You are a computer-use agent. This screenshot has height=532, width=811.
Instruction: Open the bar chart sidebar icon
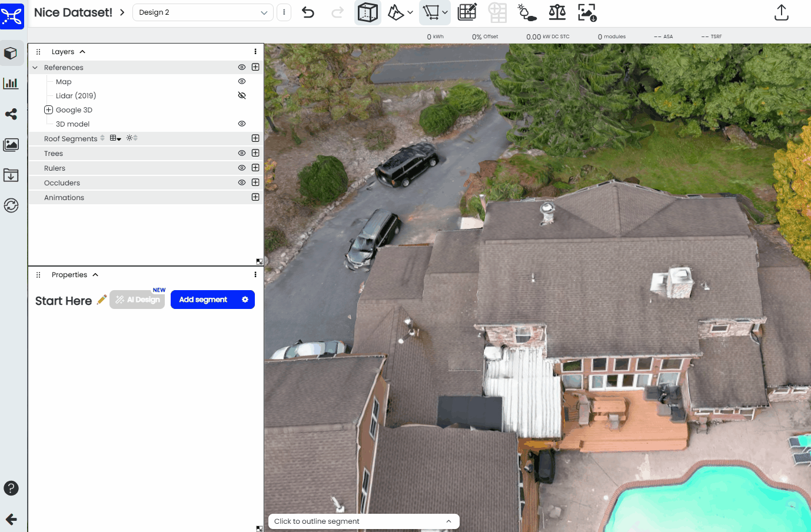click(x=11, y=83)
